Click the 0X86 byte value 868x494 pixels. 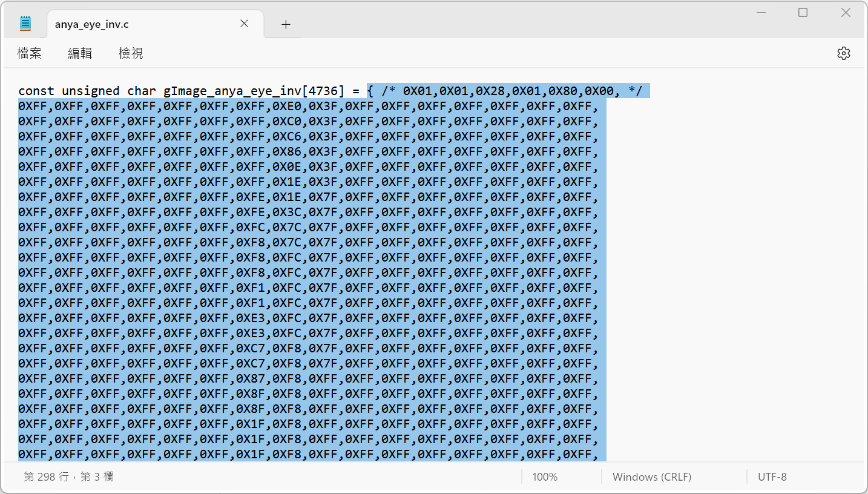pos(287,152)
